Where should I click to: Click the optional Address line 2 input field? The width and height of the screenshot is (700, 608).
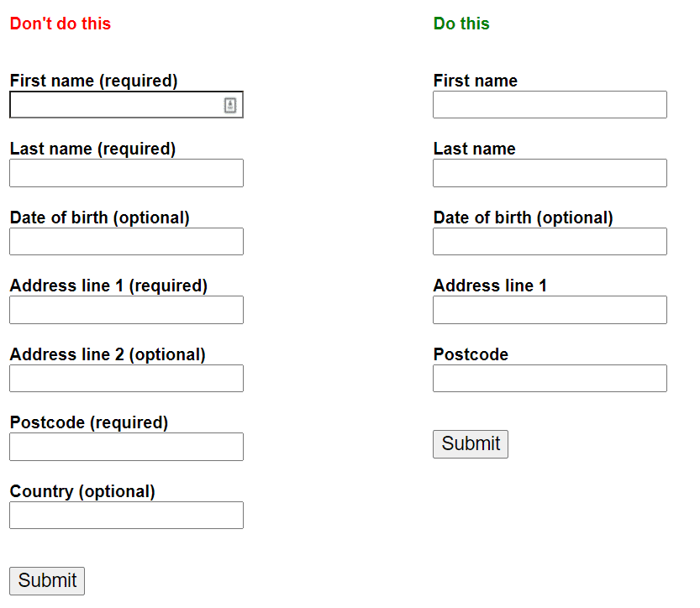click(x=126, y=378)
